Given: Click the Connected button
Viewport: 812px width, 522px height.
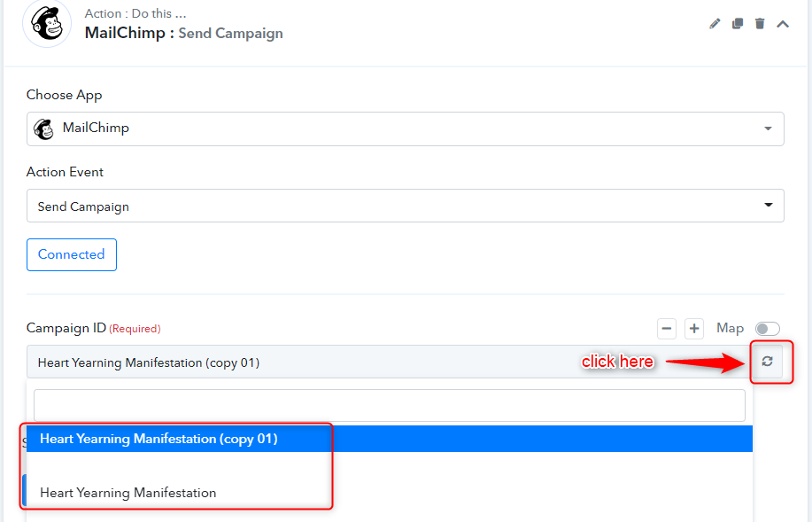Looking at the screenshot, I should 72,254.
